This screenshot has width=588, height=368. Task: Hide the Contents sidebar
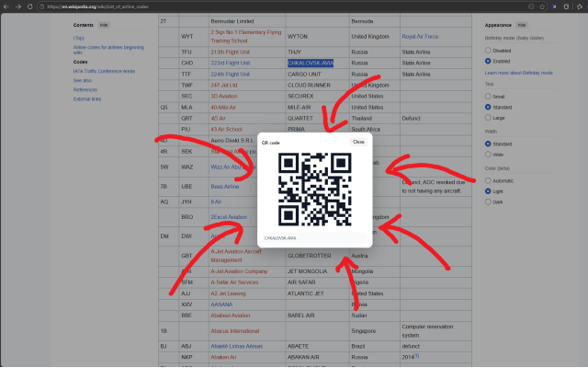(x=104, y=25)
